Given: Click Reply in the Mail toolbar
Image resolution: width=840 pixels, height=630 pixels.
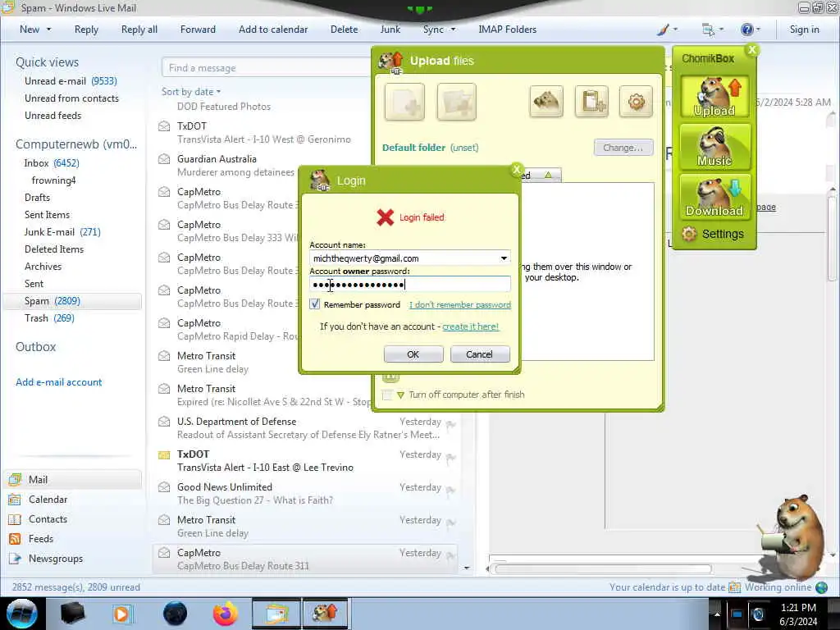Looking at the screenshot, I should 86,30.
